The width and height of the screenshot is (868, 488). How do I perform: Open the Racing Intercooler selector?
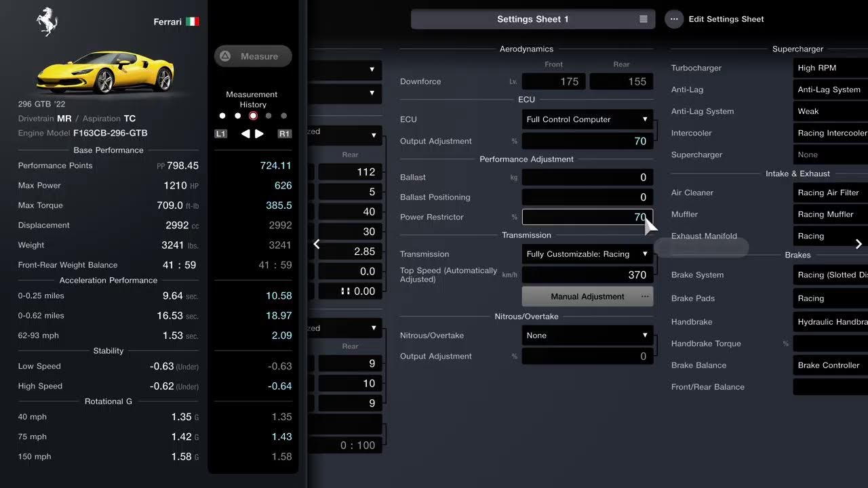coord(831,133)
